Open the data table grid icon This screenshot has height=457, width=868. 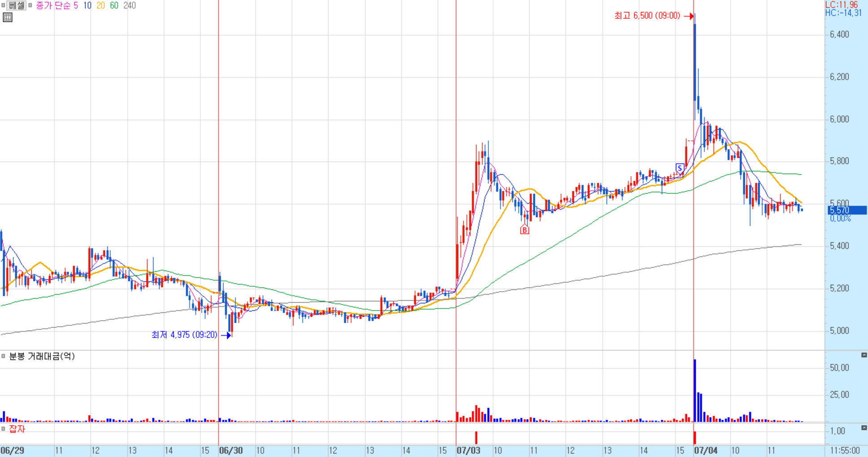(x=8, y=18)
